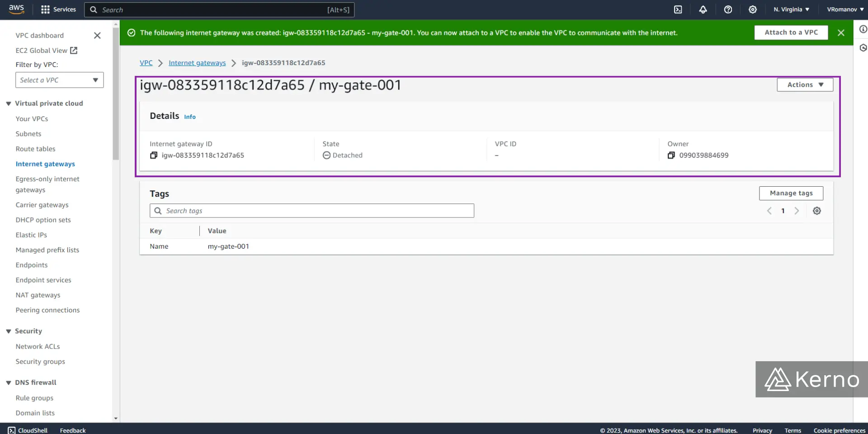Open Cookie preferences in footer

(x=840, y=430)
